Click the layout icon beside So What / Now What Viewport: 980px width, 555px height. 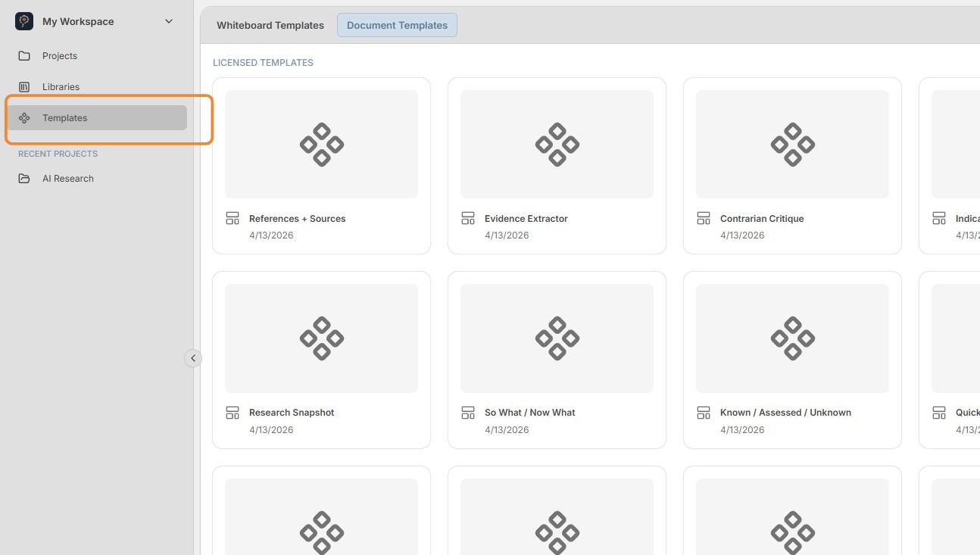468,413
